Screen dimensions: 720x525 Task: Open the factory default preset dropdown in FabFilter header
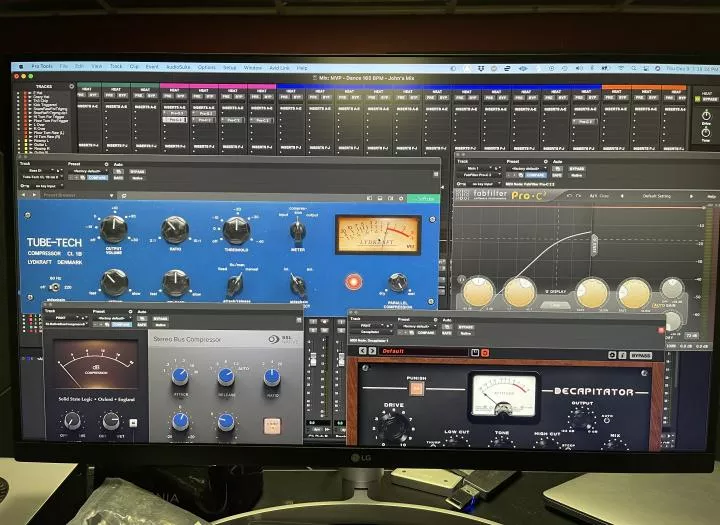[528, 169]
